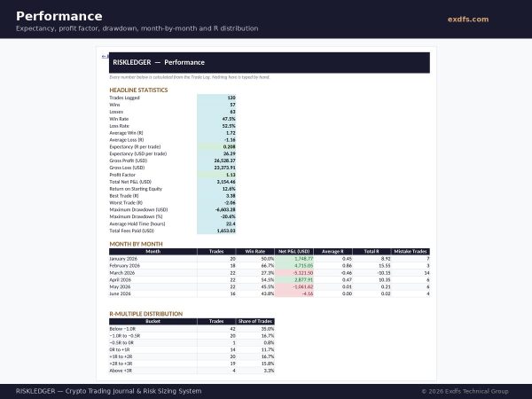Click the Average Loss (R) label
The width and height of the screenshot is (532, 399).
click(x=127, y=140)
